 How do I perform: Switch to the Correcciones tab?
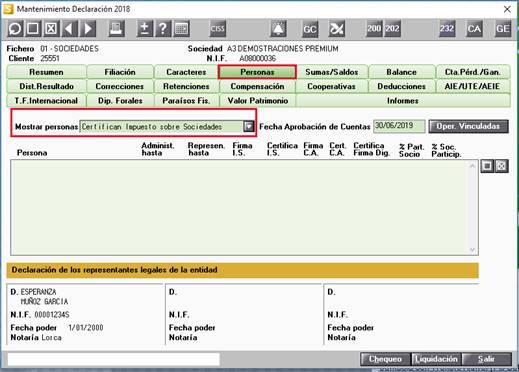[120, 86]
